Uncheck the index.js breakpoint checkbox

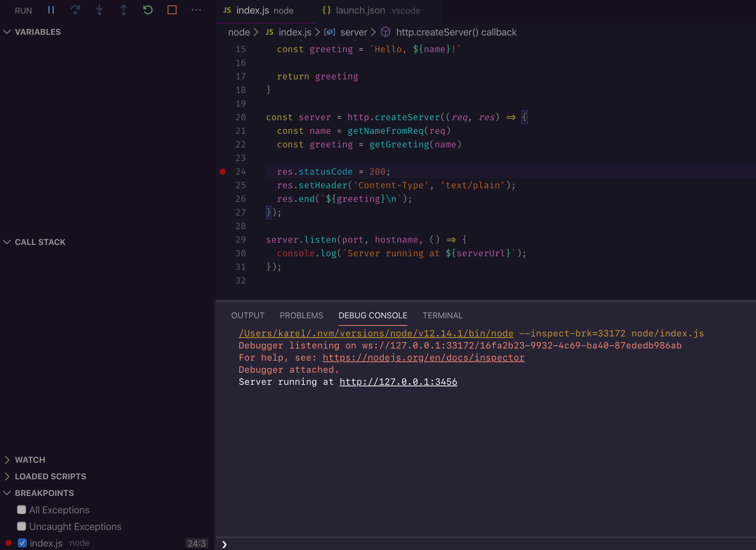click(x=22, y=543)
